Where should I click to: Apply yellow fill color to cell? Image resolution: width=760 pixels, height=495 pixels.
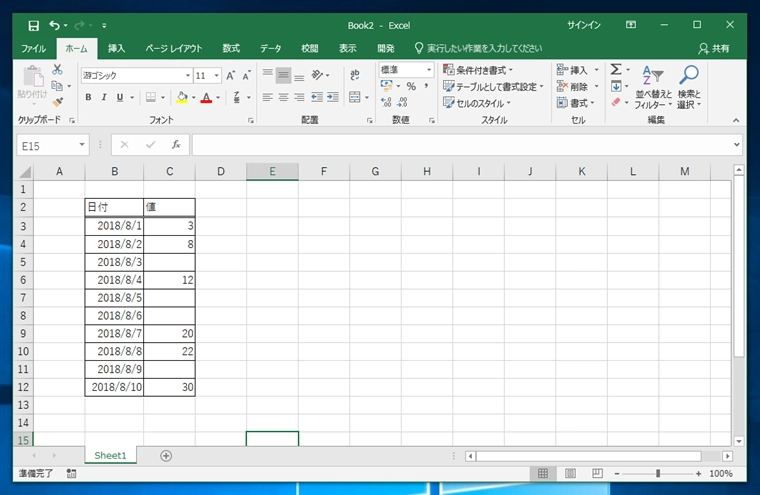182,97
